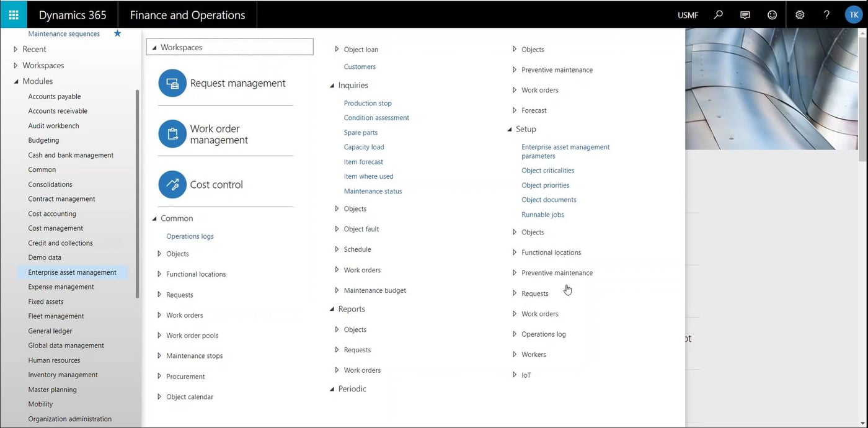Open search with the magnifier icon

coord(717,14)
